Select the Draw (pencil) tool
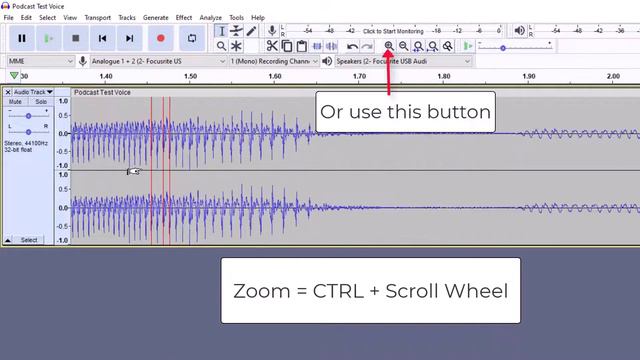The height and width of the screenshot is (360, 640). tap(251, 31)
